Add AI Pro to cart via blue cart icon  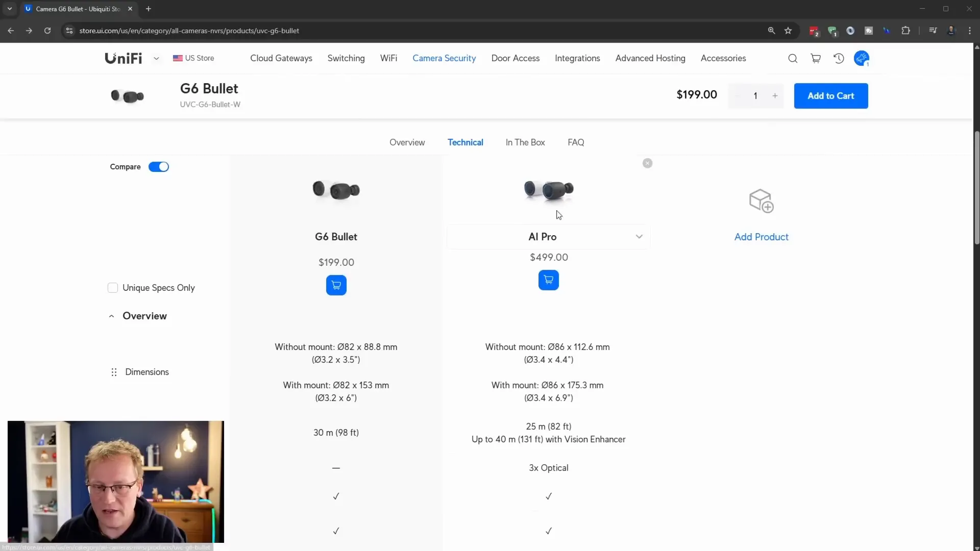[549, 280]
